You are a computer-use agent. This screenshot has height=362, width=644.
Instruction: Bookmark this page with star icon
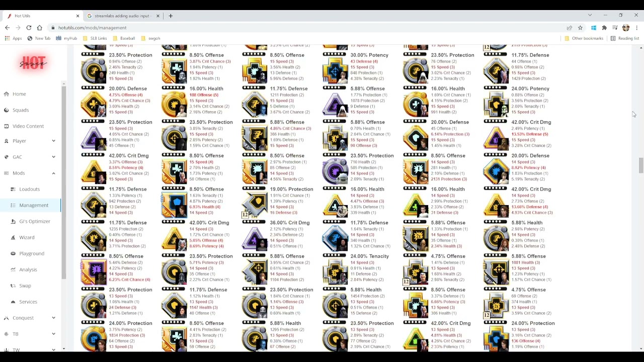580,28
